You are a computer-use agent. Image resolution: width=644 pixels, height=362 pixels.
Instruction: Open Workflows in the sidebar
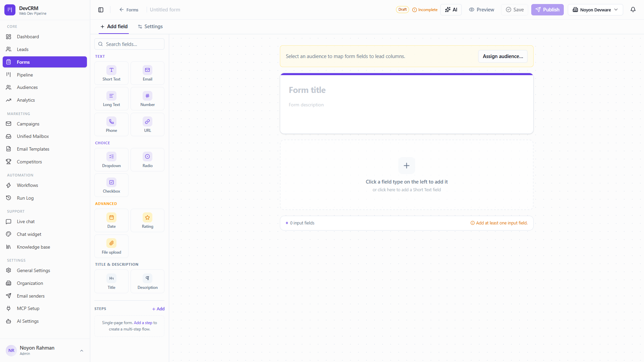(45, 185)
